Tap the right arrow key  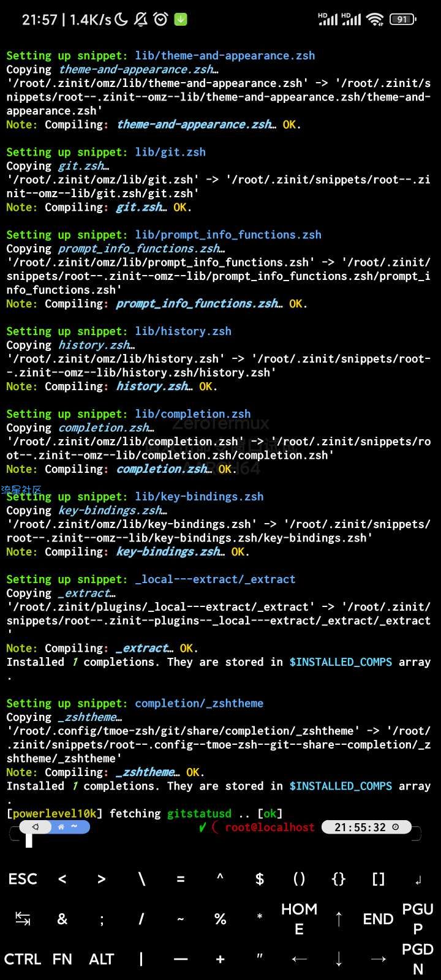pos(379,959)
